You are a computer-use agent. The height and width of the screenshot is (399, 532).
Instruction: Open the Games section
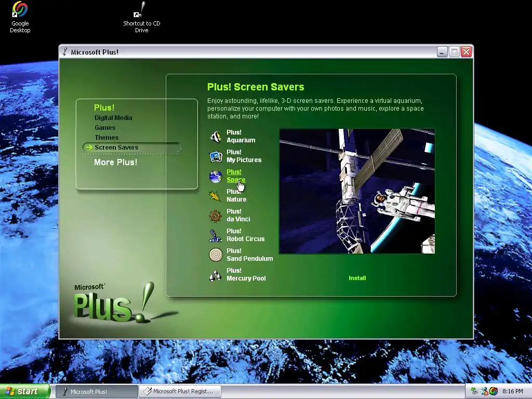[x=105, y=128]
